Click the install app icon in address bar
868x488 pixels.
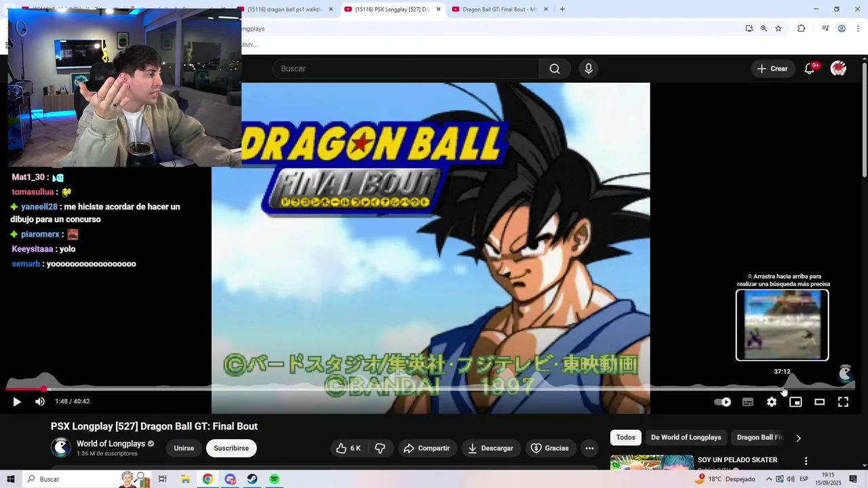pyautogui.click(x=749, y=28)
